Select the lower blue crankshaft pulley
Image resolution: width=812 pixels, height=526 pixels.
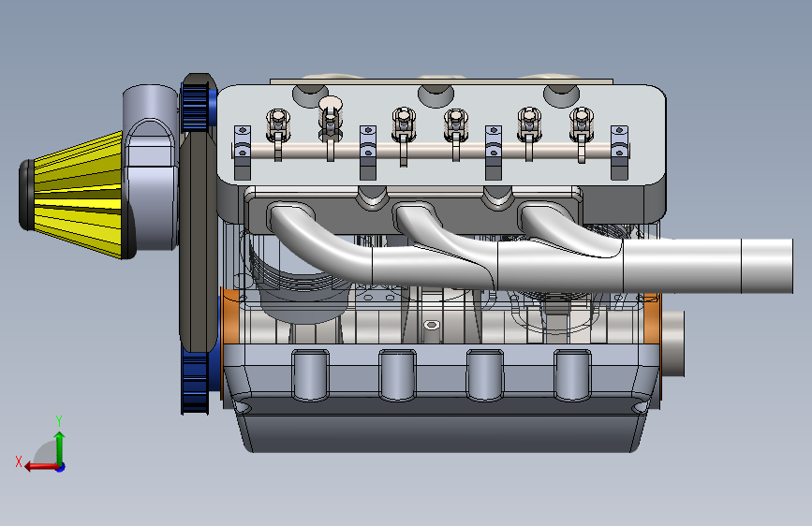click(x=195, y=382)
